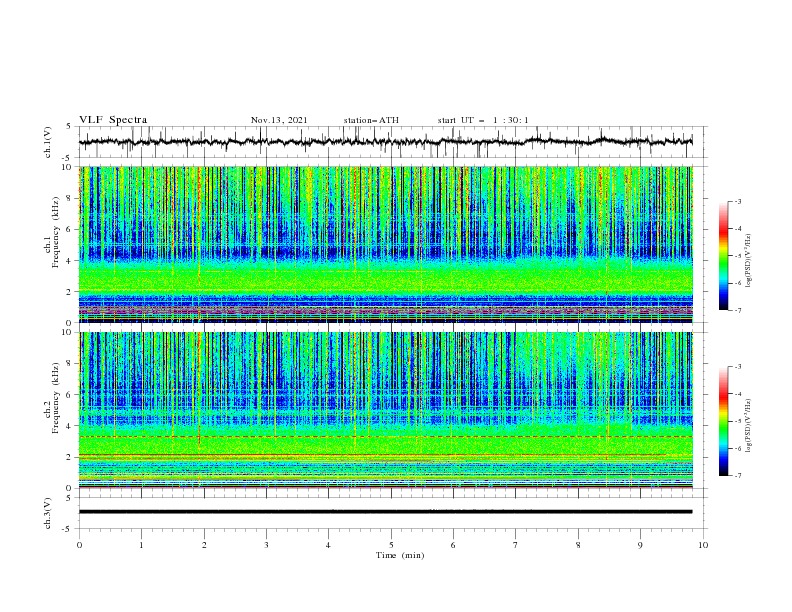792x612 pixels.
Task: Click the ch.3 flat black voltage trace
Action: (x=385, y=512)
